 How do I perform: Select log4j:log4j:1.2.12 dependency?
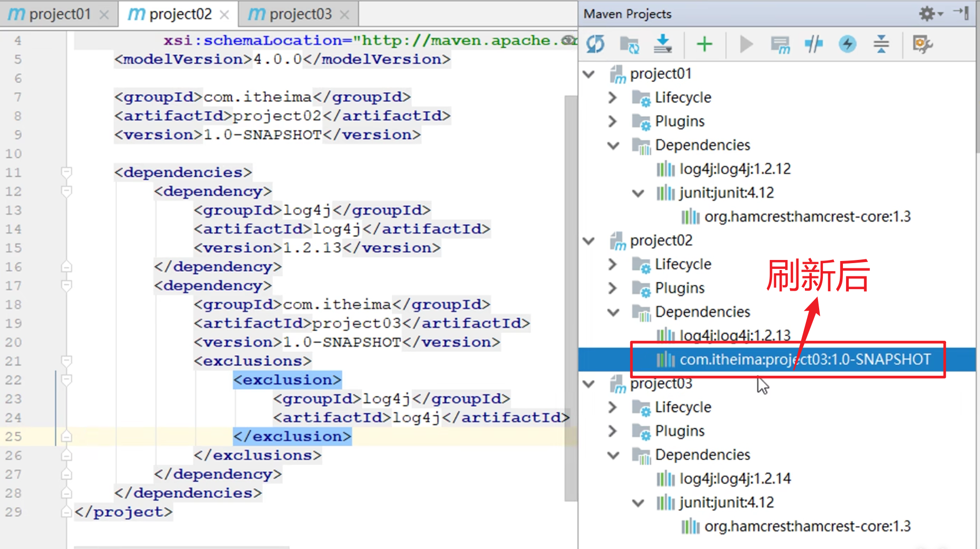click(735, 169)
